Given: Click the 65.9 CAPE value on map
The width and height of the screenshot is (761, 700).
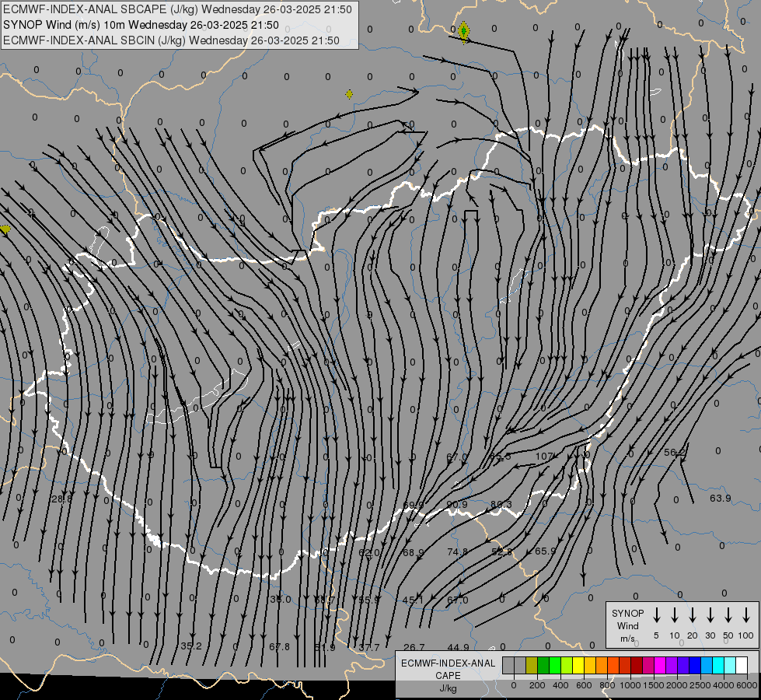Looking at the screenshot, I should pos(545,551).
